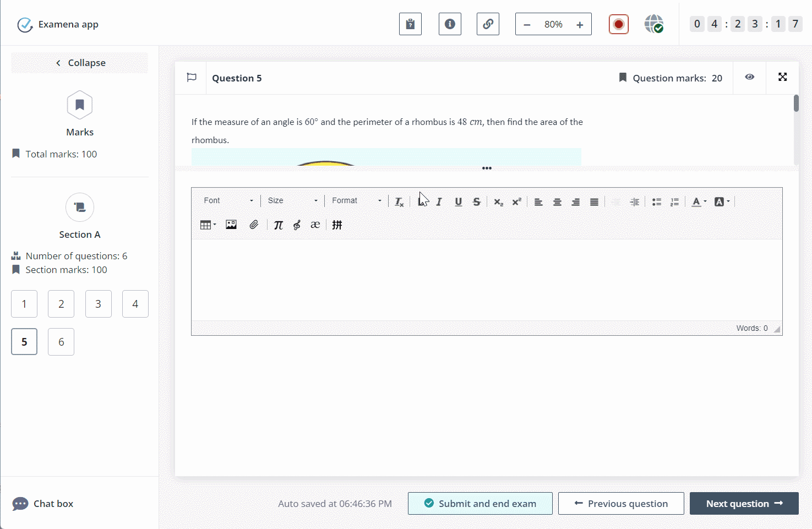Open the Format dropdown
This screenshot has height=529, width=812.
[356, 201]
